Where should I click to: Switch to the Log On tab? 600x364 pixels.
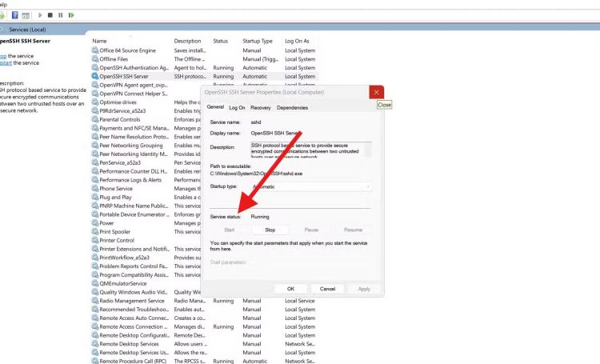(x=237, y=107)
